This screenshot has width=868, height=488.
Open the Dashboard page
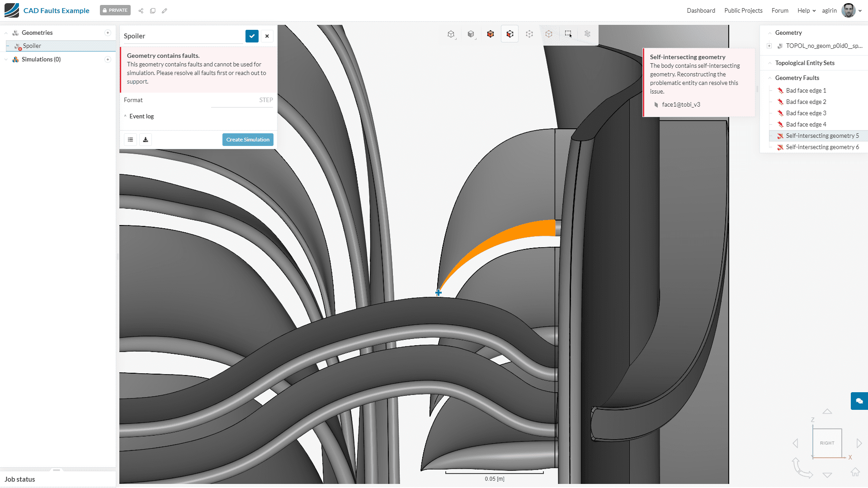[x=701, y=10]
